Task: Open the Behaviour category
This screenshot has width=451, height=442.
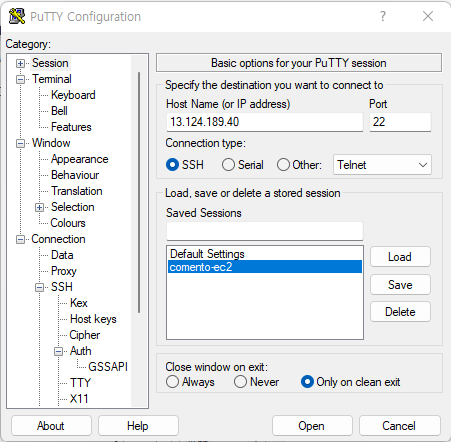Action: tap(75, 175)
